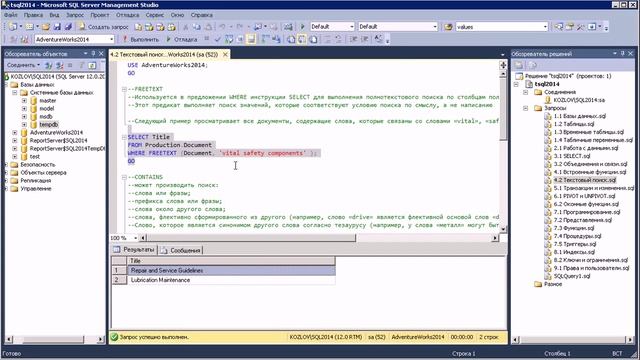The height and width of the screenshot is (360, 640).
Task: Select SQLQuery1.sql in Solution Explorer
Action: point(571,276)
